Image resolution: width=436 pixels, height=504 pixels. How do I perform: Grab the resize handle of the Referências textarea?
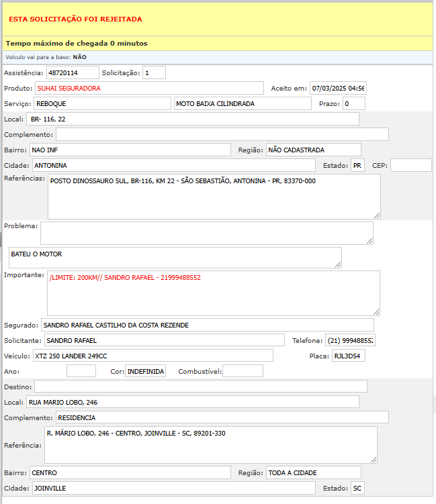tap(377, 215)
